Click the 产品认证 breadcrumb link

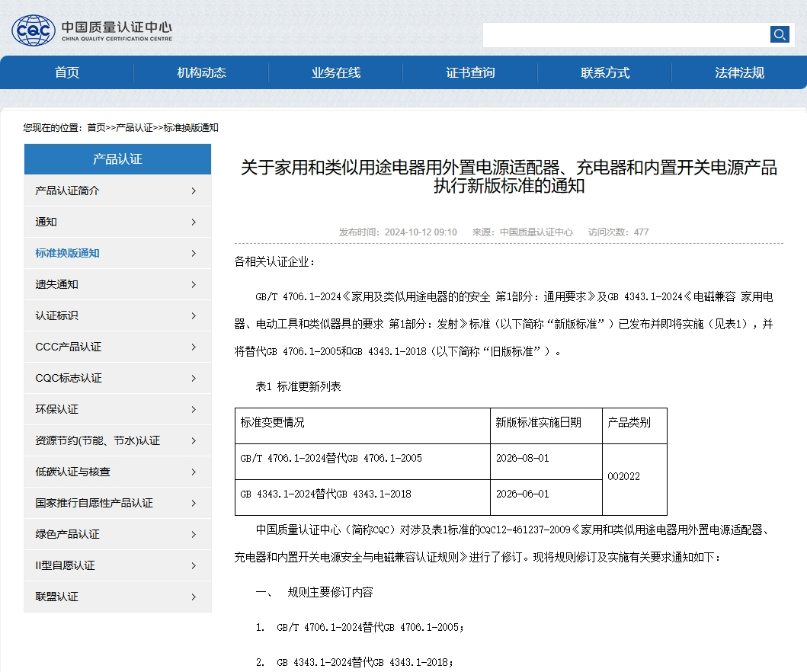(x=134, y=128)
